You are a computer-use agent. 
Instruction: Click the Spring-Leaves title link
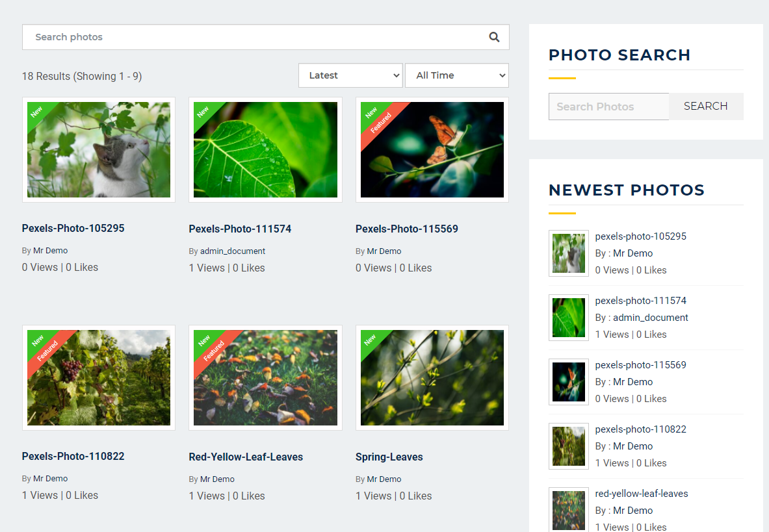click(389, 457)
